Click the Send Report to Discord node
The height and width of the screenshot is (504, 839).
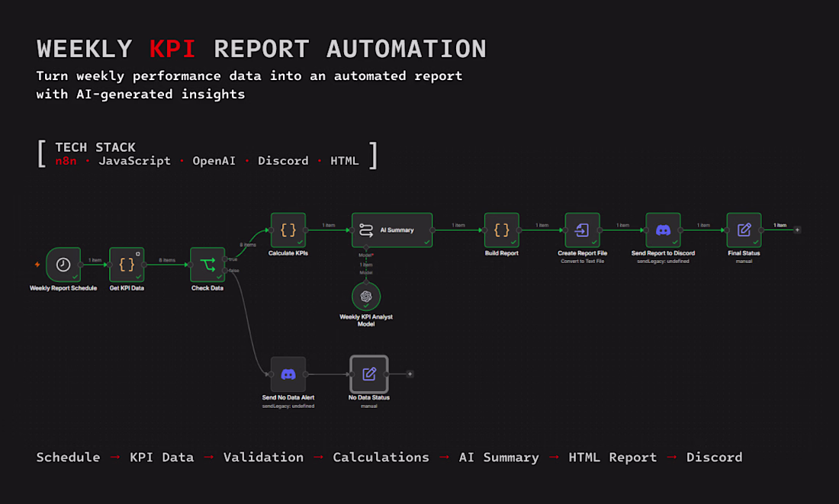pos(663,230)
